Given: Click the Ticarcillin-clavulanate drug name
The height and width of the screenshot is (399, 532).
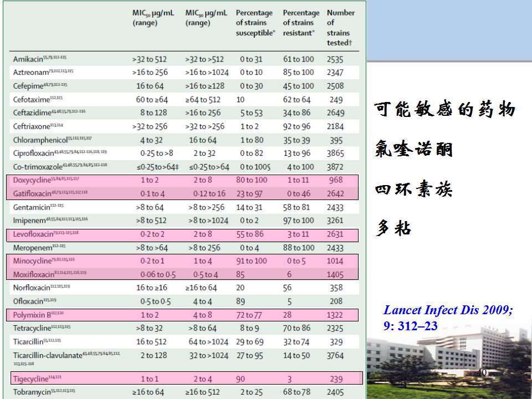Looking at the screenshot, I should (x=48, y=356).
